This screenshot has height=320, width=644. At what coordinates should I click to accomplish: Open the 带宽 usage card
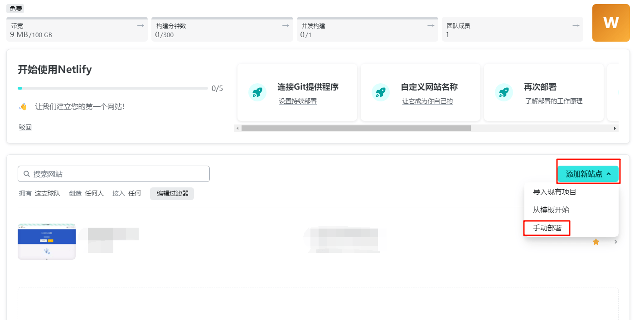pos(77,29)
